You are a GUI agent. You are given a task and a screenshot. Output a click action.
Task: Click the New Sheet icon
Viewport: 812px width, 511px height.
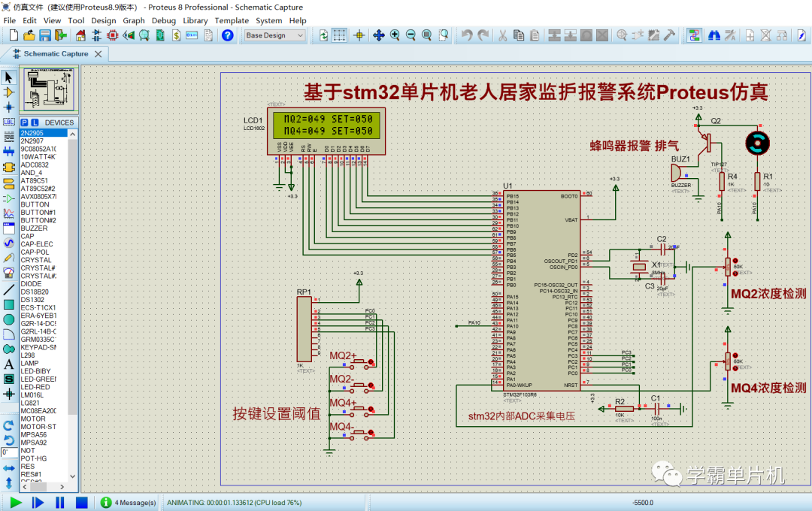click(x=750, y=35)
